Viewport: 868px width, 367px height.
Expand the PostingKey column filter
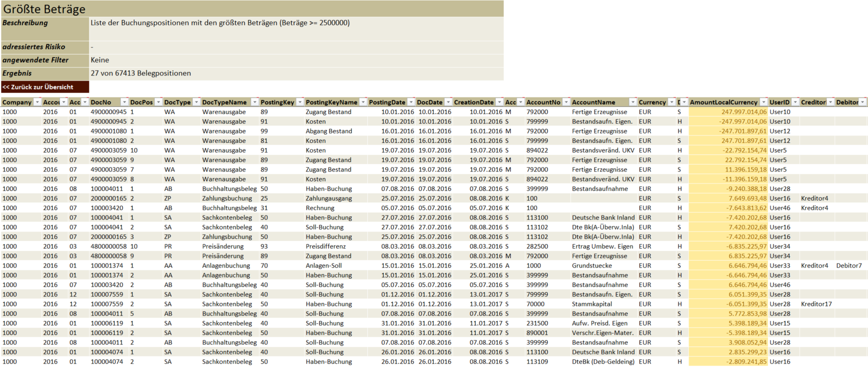coord(300,102)
